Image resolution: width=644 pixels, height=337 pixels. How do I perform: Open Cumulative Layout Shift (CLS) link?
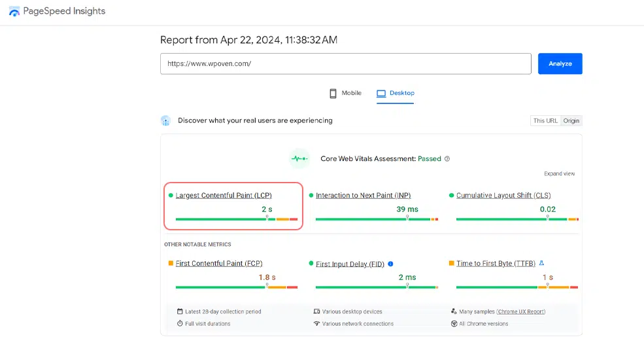click(x=503, y=196)
